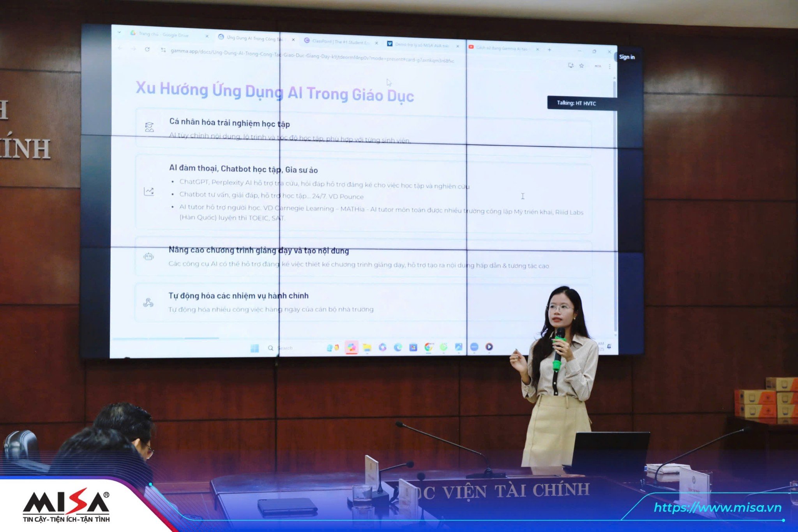Bookmark this page with the star icon
This screenshot has width=798, height=532.
coord(581,65)
